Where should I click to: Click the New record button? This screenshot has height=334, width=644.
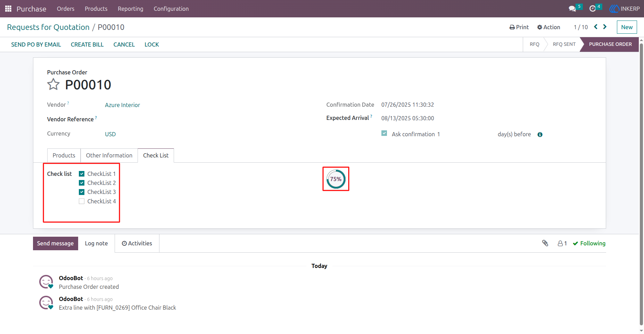pos(627,27)
